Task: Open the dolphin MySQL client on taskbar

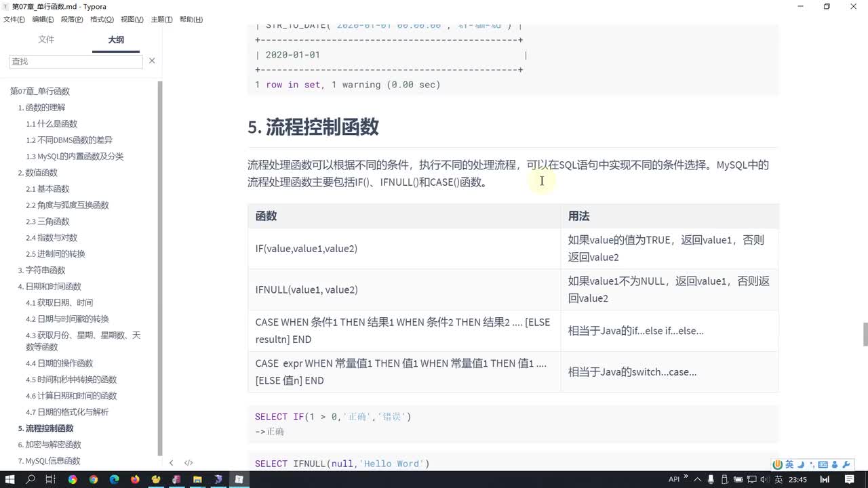Action: click(218, 479)
